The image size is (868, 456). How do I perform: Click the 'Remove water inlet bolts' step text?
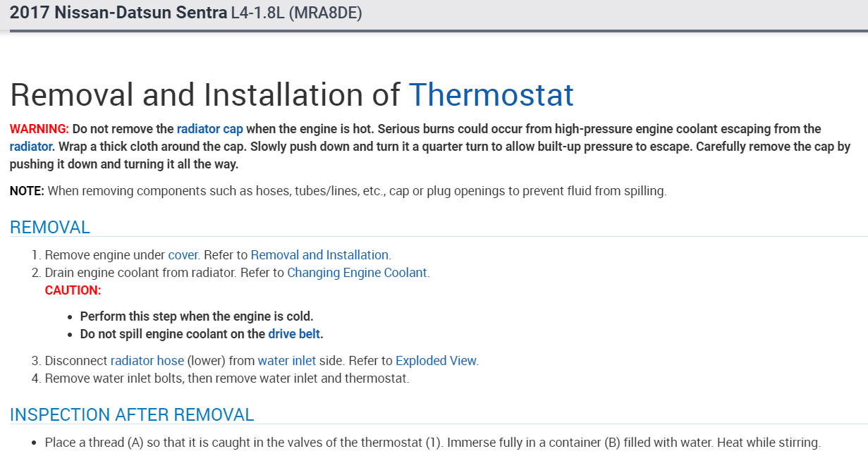coord(226,378)
